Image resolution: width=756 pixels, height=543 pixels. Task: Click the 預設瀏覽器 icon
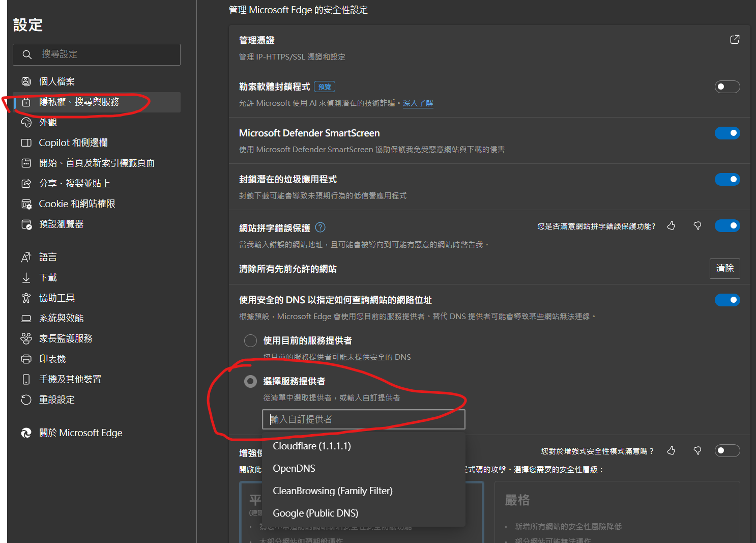pyautogui.click(x=26, y=224)
